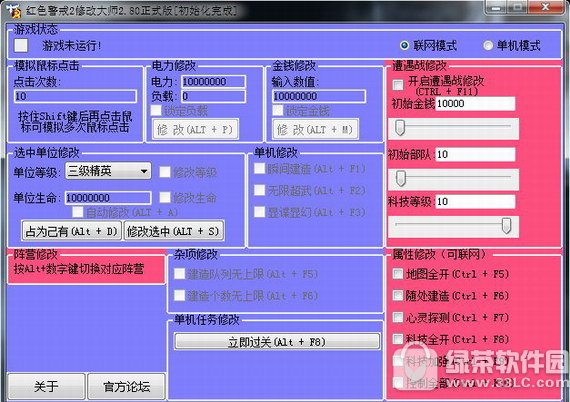Screen dimensions: 570x402
Task: Select 单机模式 radio button
Action: coord(487,45)
